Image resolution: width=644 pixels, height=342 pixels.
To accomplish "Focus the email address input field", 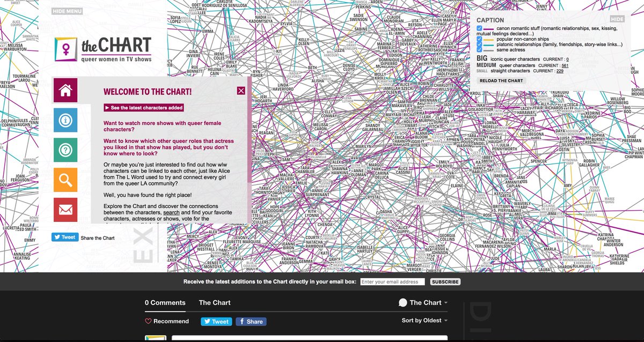I will [x=392, y=282].
